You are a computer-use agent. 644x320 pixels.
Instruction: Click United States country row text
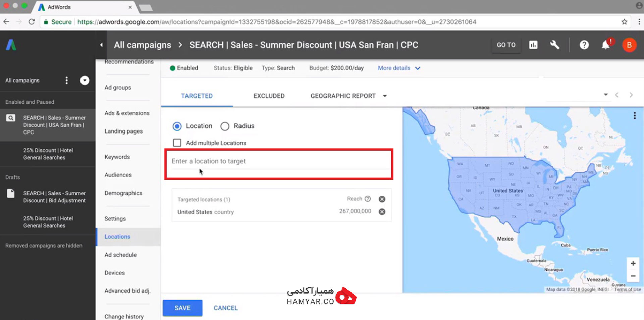click(x=206, y=212)
